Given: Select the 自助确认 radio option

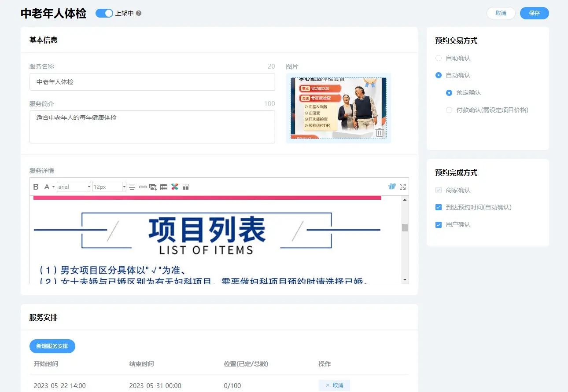Looking at the screenshot, I should click(x=438, y=58).
